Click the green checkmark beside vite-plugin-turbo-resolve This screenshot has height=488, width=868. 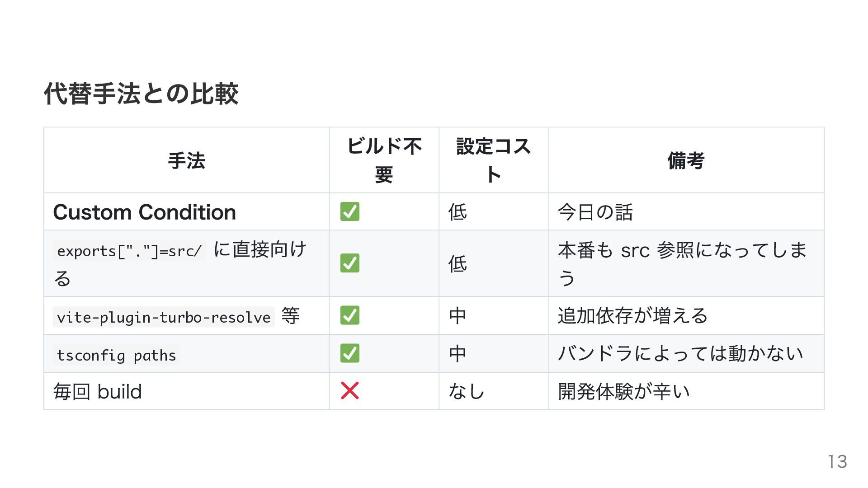(x=350, y=315)
